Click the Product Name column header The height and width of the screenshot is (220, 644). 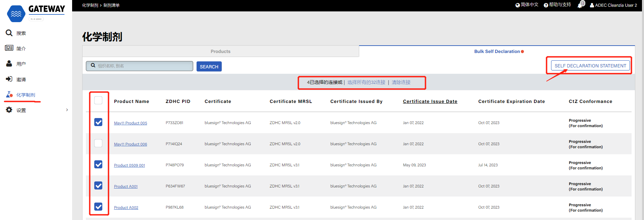point(131,101)
